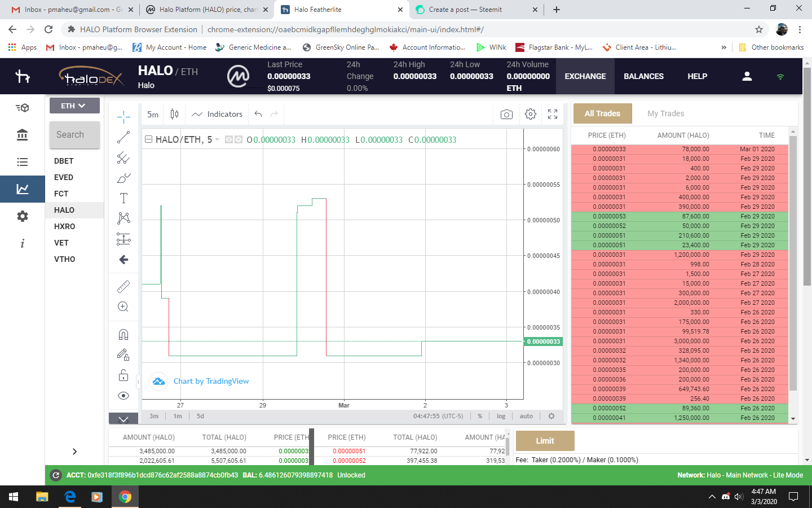This screenshot has width=812, height=508.
Task: Toggle log scale on chart
Action: click(x=501, y=416)
